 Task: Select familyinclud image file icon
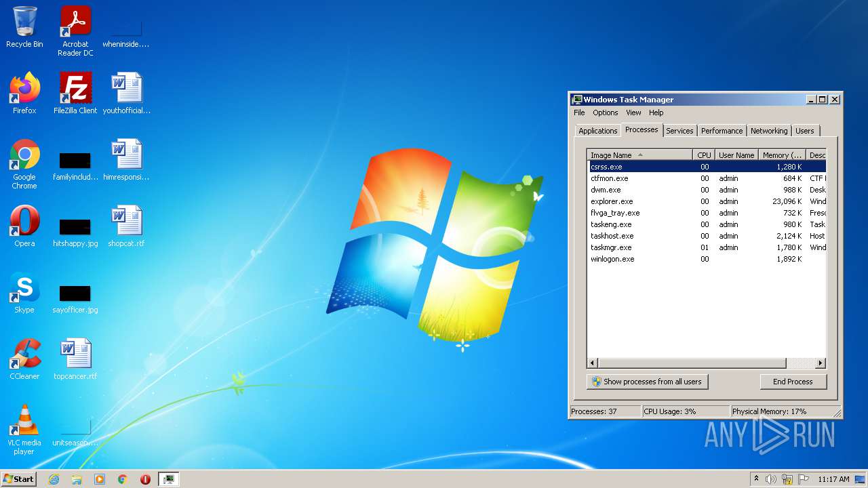point(75,165)
